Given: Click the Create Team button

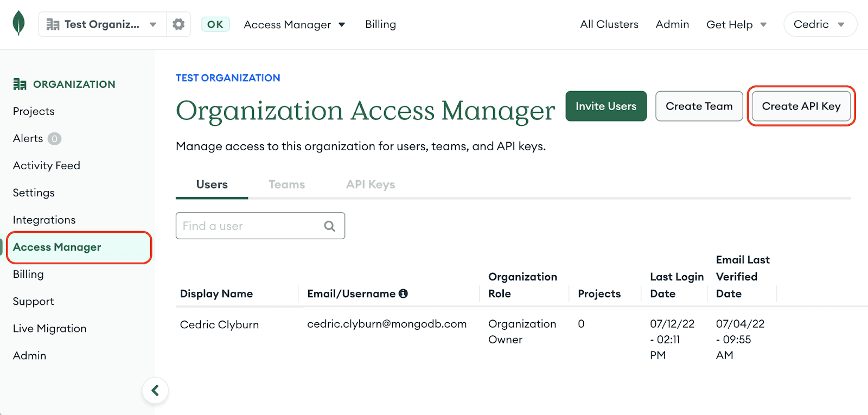Looking at the screenshot, I should coord(699,106).
